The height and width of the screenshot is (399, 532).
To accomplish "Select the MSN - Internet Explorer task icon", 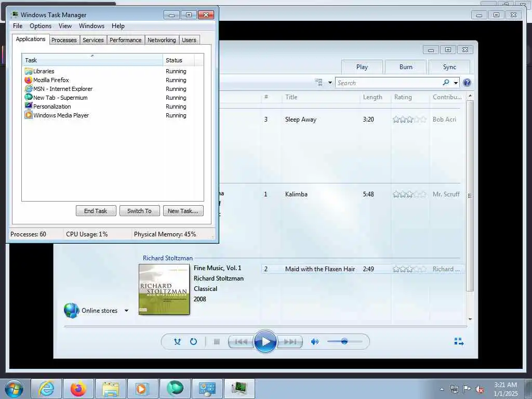I will [29, 89].
